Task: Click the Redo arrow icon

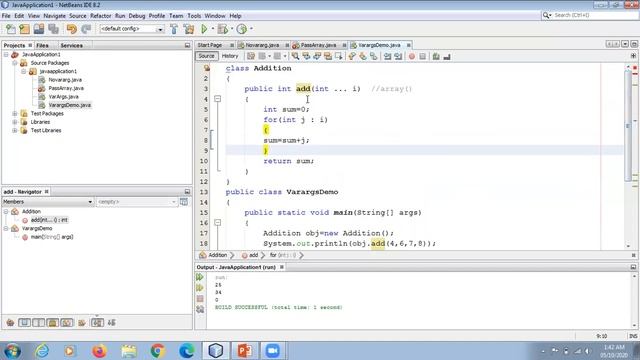Action: tap(86, 29)
